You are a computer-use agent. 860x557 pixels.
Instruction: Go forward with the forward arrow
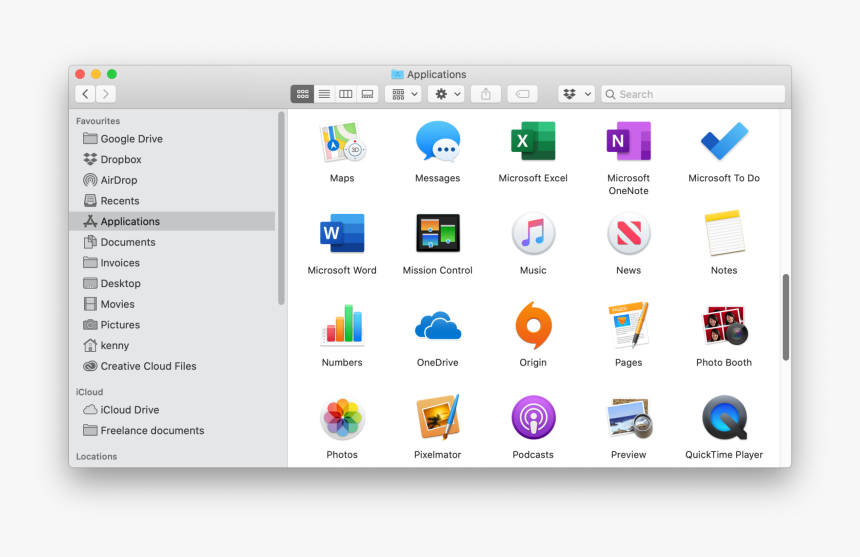click(106, 94)
